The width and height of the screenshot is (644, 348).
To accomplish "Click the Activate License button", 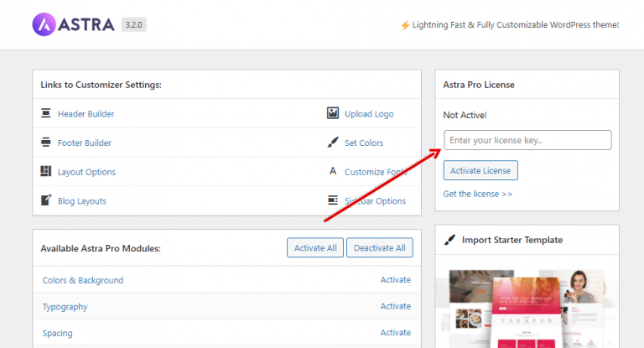I will click(480, 170).
